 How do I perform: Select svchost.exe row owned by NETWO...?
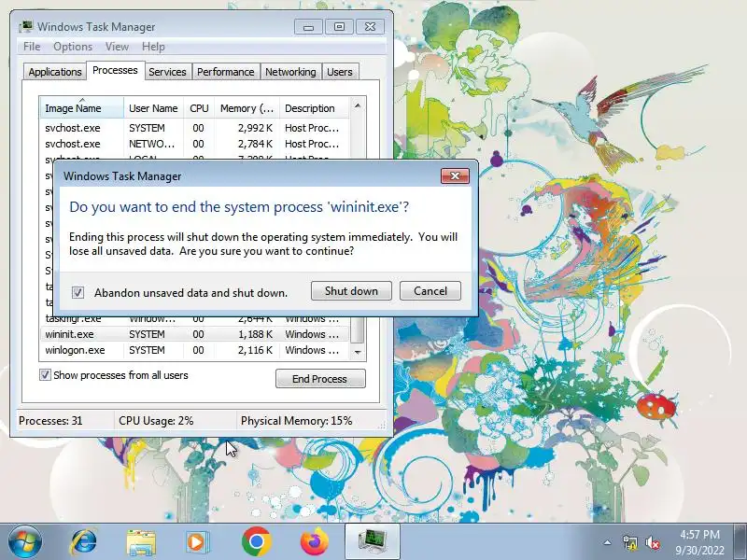[195, 144]
